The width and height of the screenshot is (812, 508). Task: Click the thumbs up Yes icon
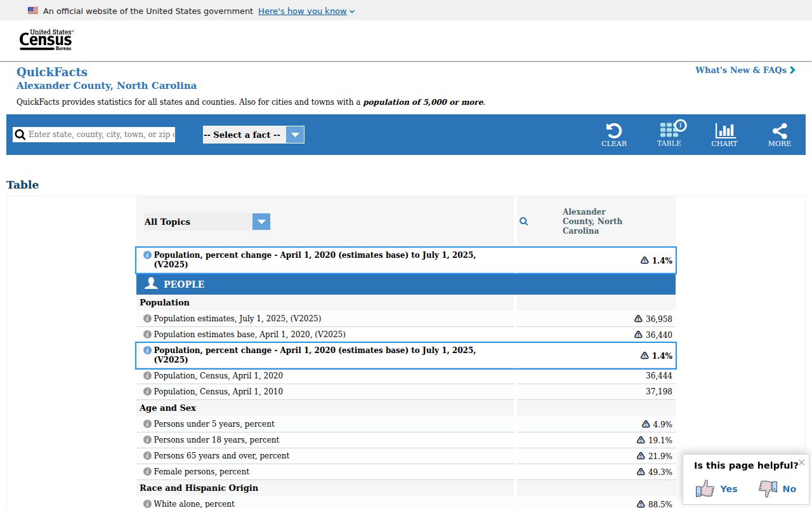pyautogui.click(x=705, y=488)
